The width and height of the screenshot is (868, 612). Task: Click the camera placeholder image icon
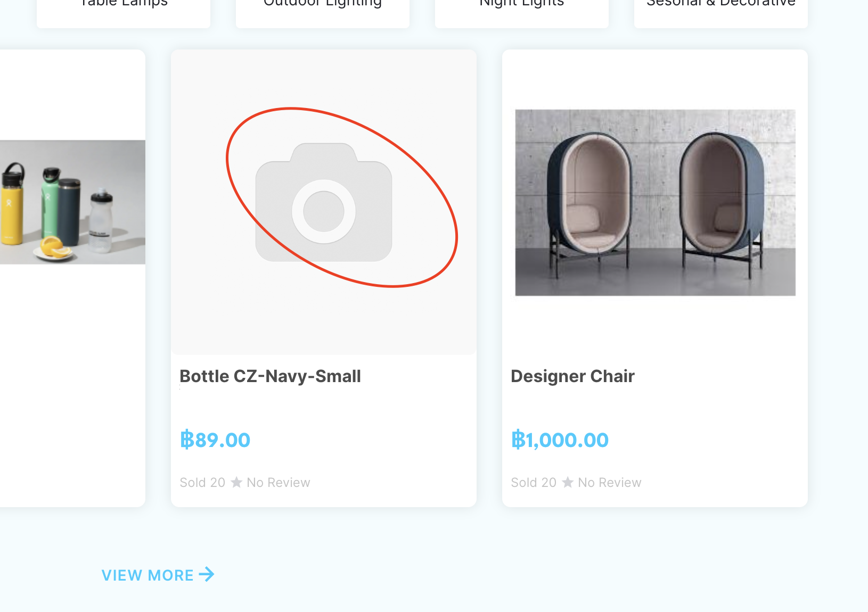(x=324, y=202)
